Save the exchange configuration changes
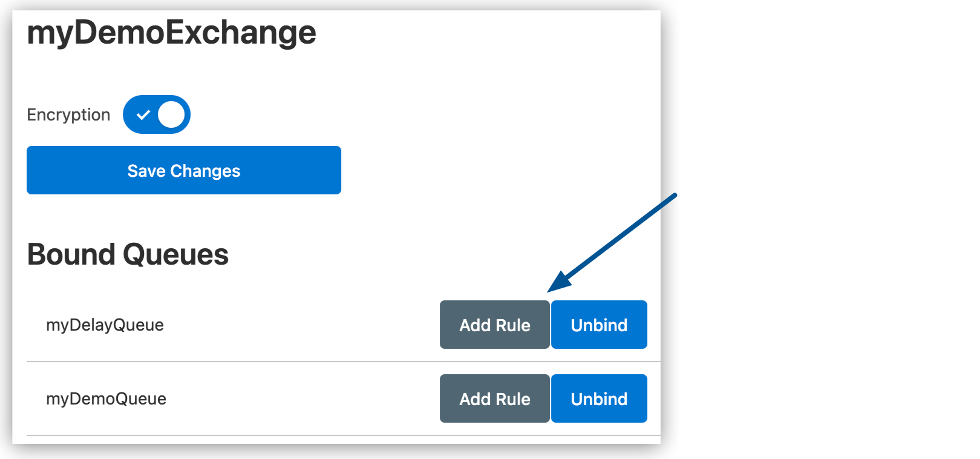Image resolution: width=980 pixels, height=459 pixels. point(183,170)
